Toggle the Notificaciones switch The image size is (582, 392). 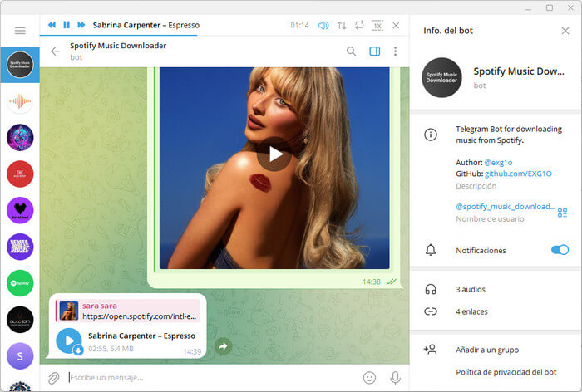[x=560, y=250]
